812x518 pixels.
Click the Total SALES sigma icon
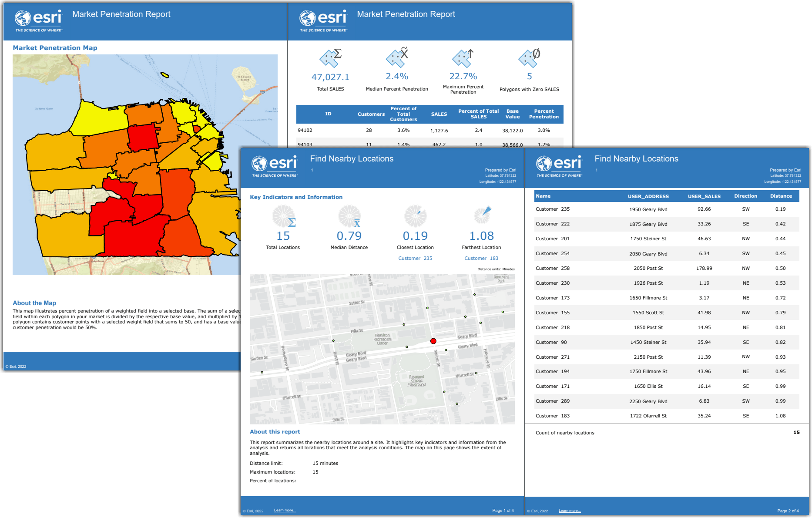[x=329, y=59]
